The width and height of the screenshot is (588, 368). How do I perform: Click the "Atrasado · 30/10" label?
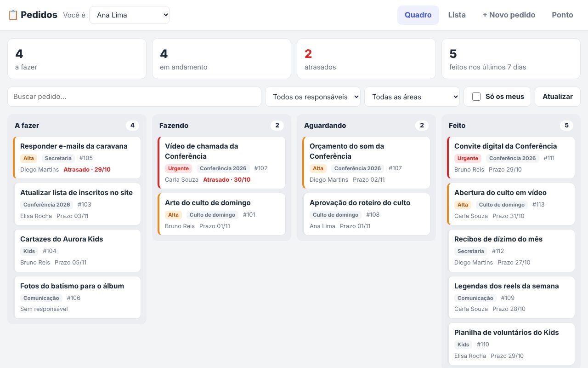pos(227,179)
